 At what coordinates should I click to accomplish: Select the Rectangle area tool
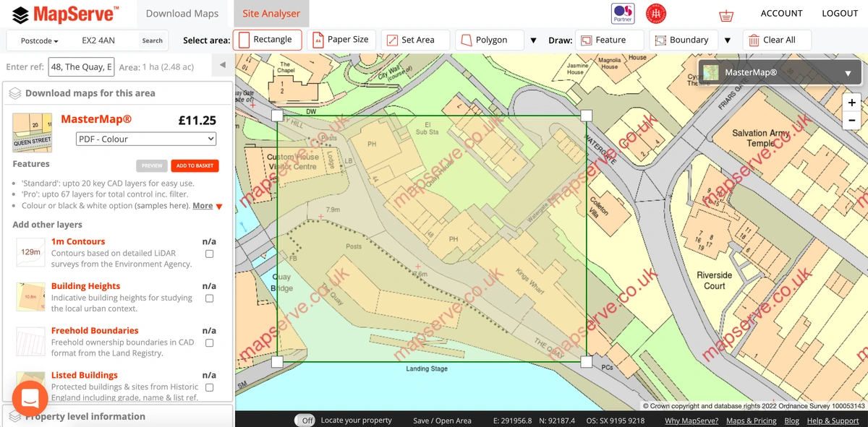267,40
